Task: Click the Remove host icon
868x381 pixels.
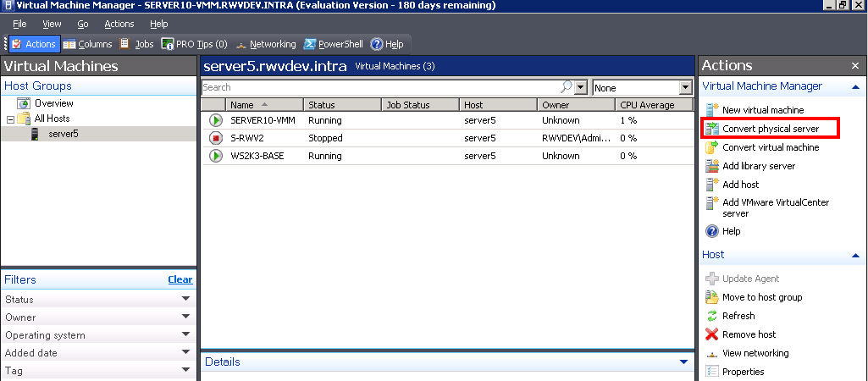Action: point(712,334)
